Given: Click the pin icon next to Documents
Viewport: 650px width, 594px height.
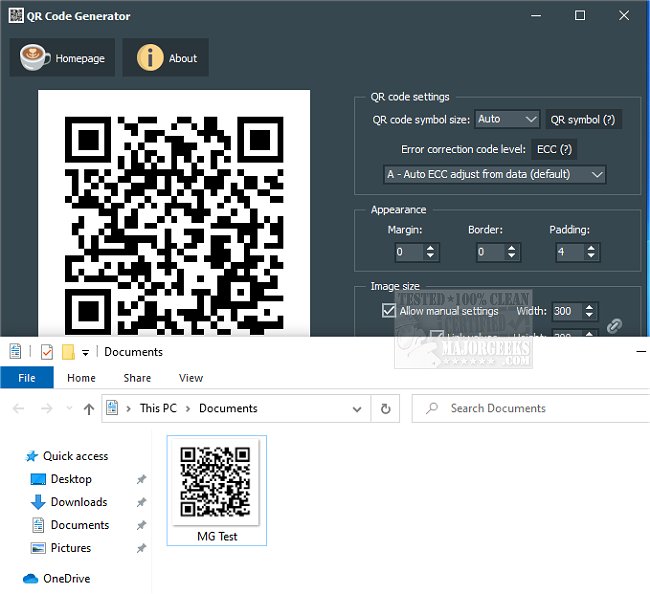Looking at the screenshot, I should coord(141,525).
